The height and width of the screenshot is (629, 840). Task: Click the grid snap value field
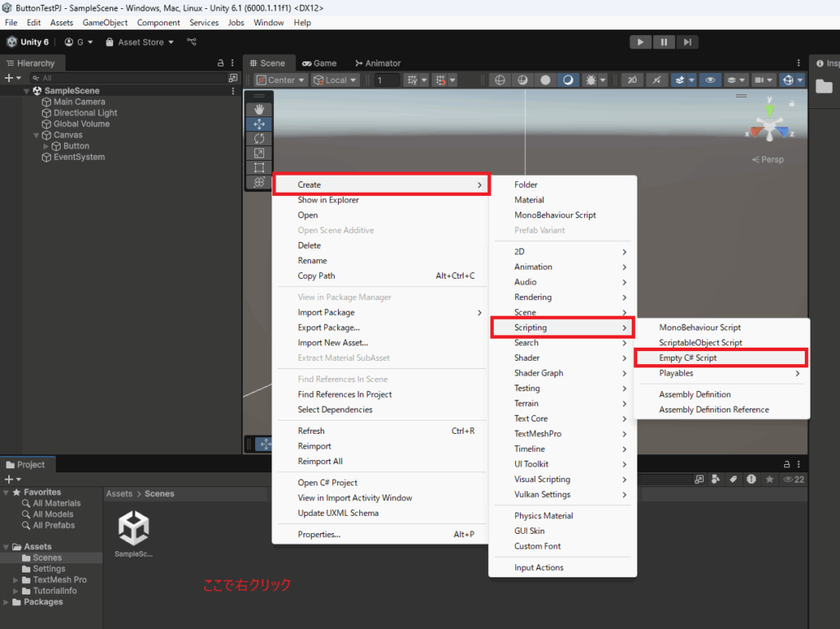[387, 80]
